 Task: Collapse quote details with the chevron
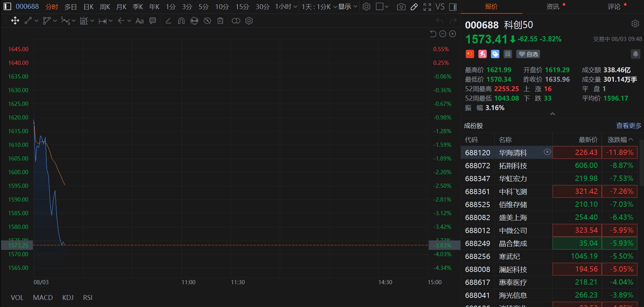click(x=552, y=114)
